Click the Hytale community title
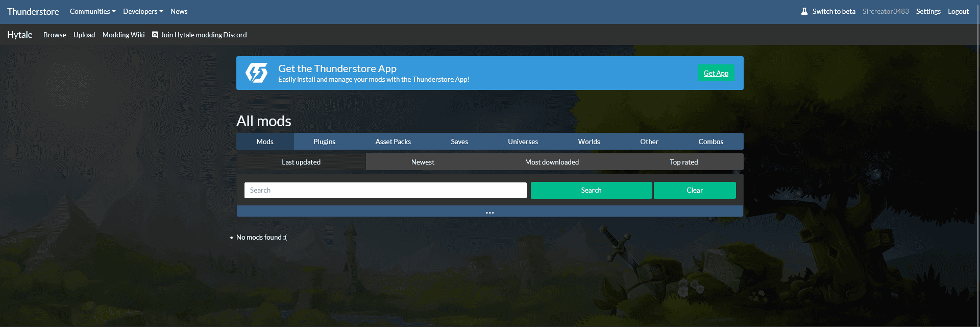Screen dimensions: 980x327 pos(20,35)
